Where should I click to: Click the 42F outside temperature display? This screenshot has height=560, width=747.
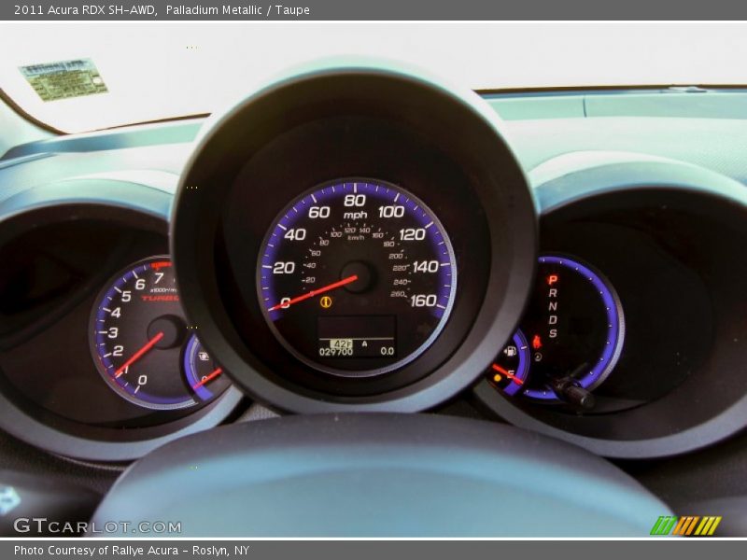tap(342, 343)
